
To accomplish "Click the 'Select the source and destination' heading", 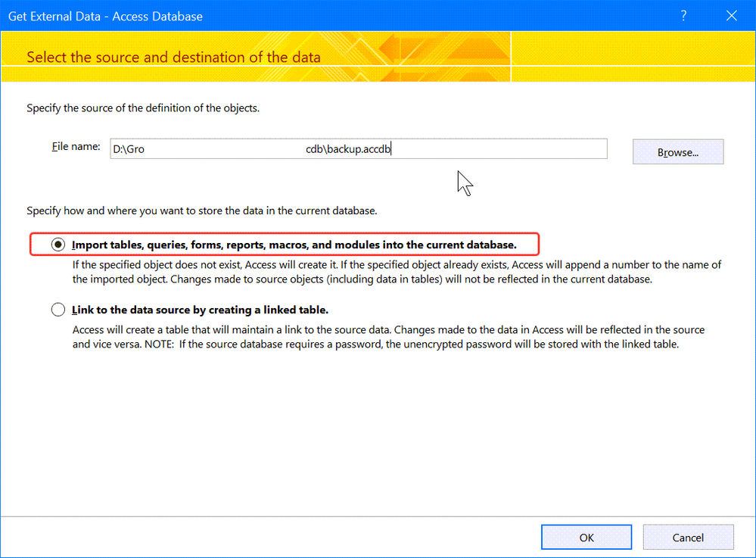I will [x=173, y=58].
